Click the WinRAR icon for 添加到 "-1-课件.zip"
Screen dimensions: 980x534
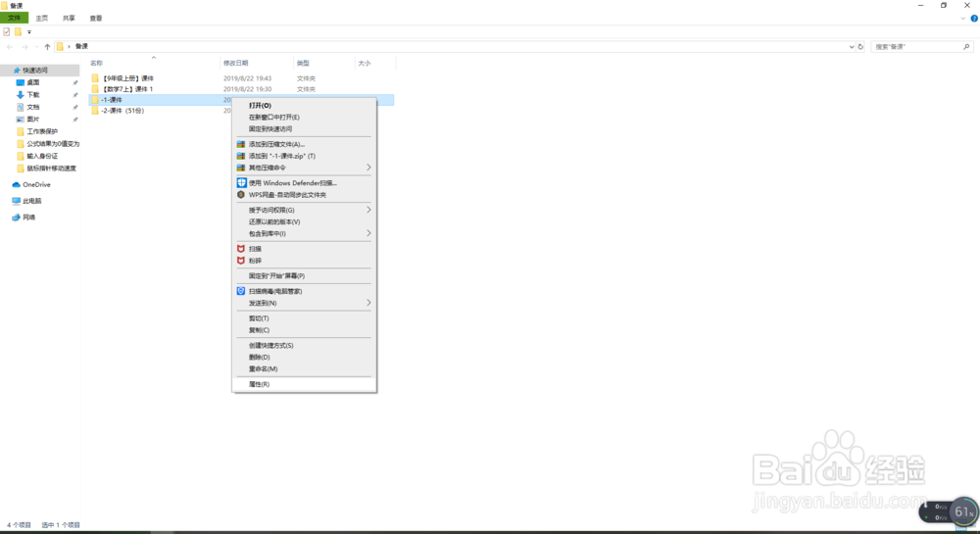(x=241, y=156)
